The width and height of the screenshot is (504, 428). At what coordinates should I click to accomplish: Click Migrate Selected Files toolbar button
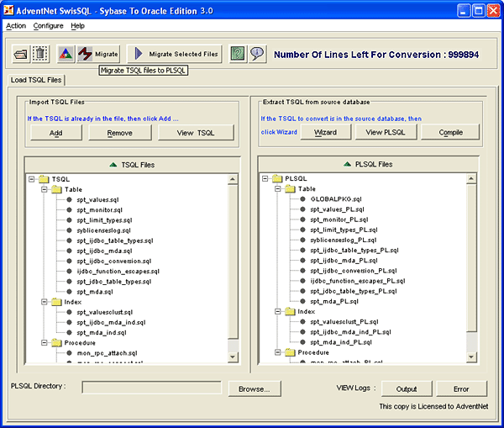coord(175,54)
